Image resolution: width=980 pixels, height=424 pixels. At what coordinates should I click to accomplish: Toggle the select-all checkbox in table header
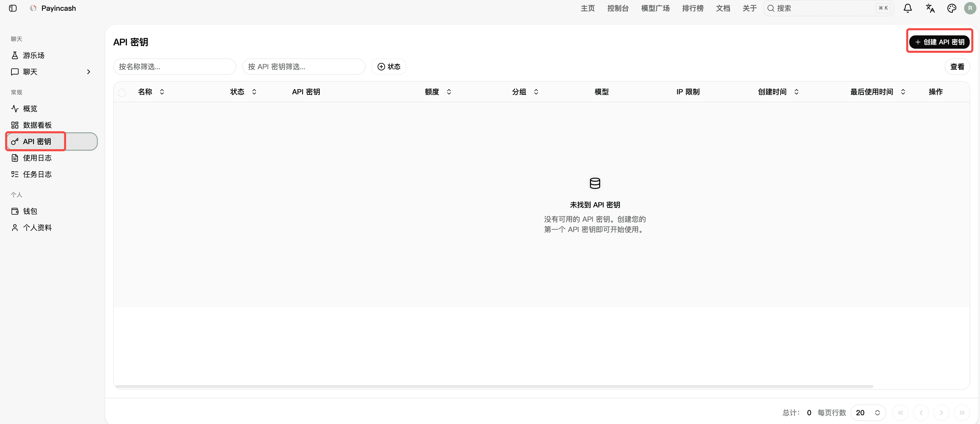122,93
